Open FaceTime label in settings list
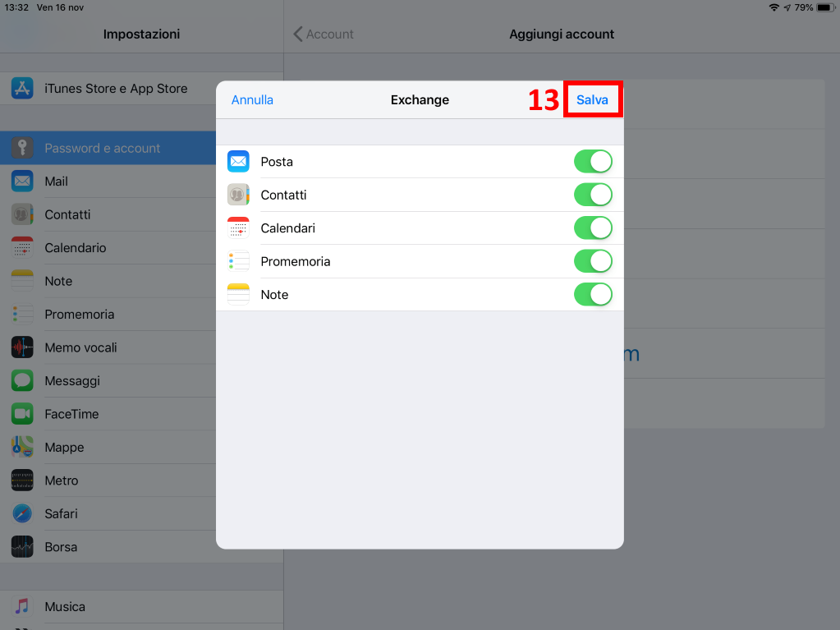Image resolution: width=840 pixels, height=630 pixels. click(71, 414)
